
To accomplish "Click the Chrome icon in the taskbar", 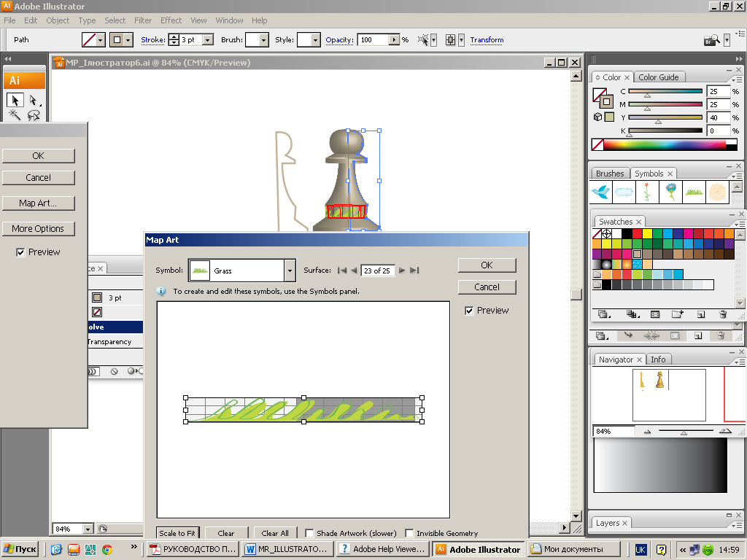I will (107, 550).
